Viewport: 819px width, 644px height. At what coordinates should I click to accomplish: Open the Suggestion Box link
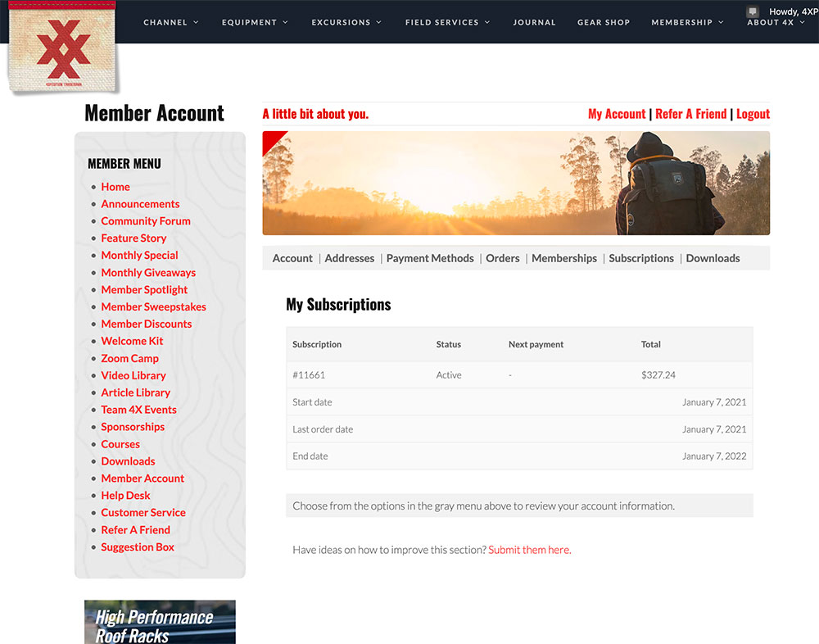(138, 547)
